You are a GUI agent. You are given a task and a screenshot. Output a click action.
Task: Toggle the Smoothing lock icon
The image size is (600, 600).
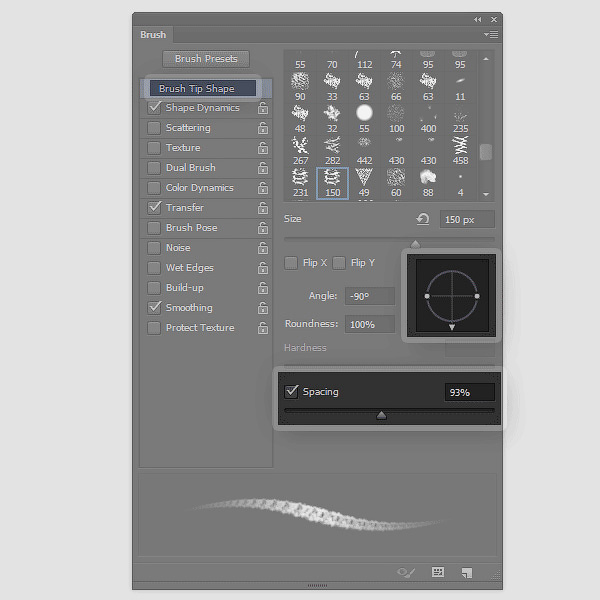pyautogui.click(x=263, y=308)
